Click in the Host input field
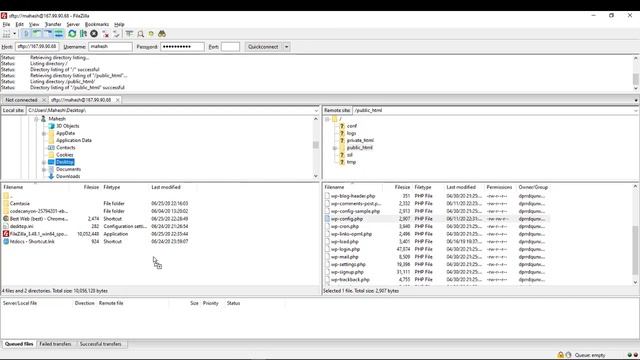The image size is (640, 360). click(37, 47)
